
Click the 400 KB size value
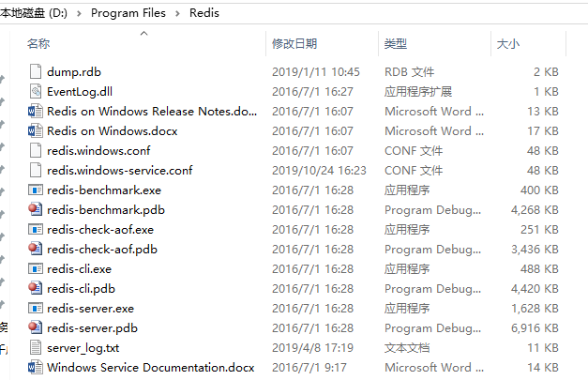pos(539,190)
